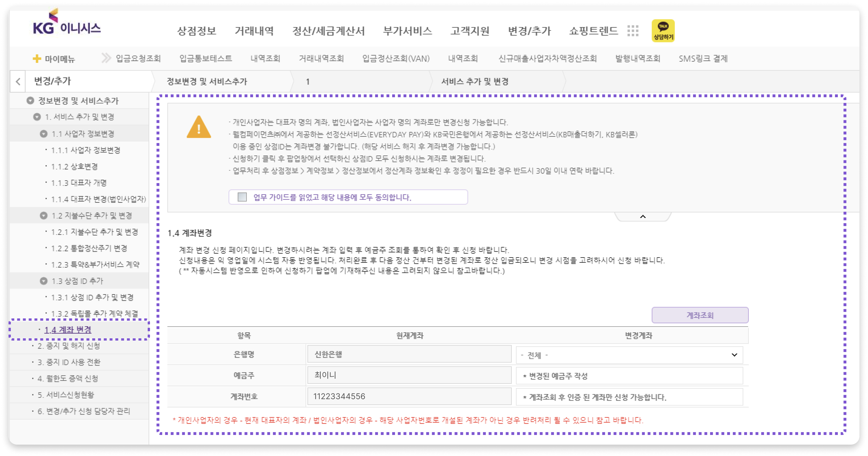
Task: Collapse 정보변경 및 서비스추가 tree node
Action: click(x=30, y=100)
